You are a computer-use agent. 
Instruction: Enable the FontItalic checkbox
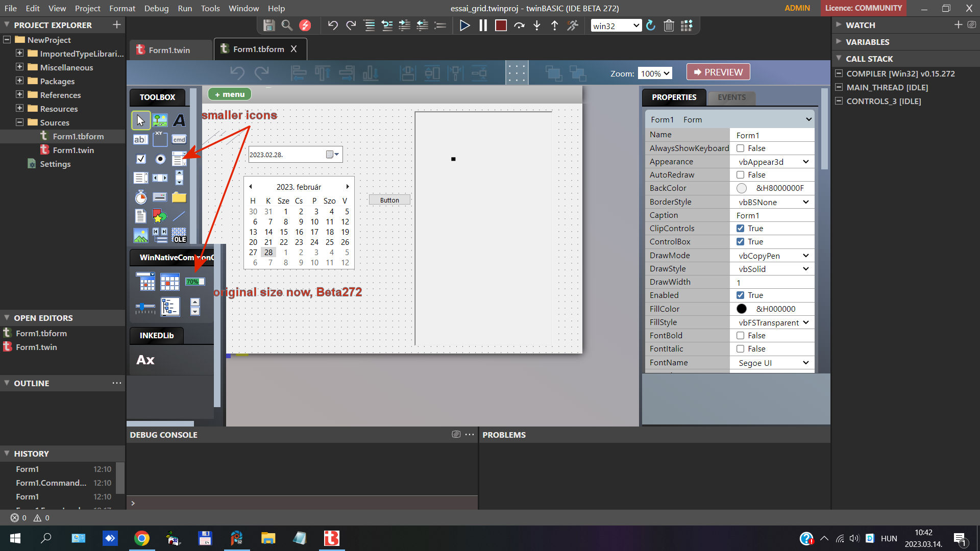[740, 349]
